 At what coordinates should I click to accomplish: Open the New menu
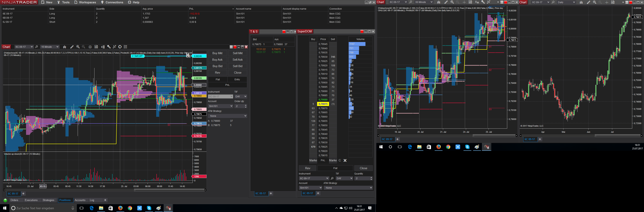coord(47,2)
